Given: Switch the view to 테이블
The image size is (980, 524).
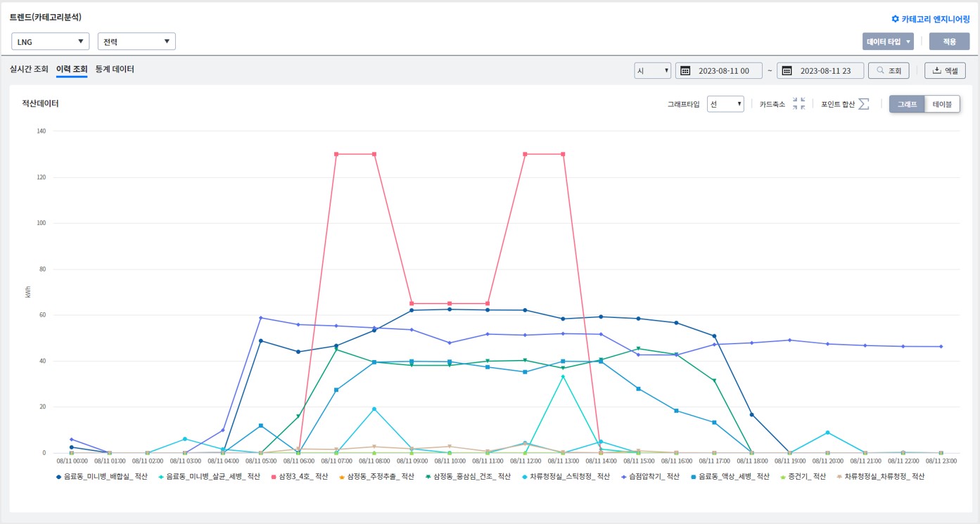Looking at the screenshot, I should point(942,104).
